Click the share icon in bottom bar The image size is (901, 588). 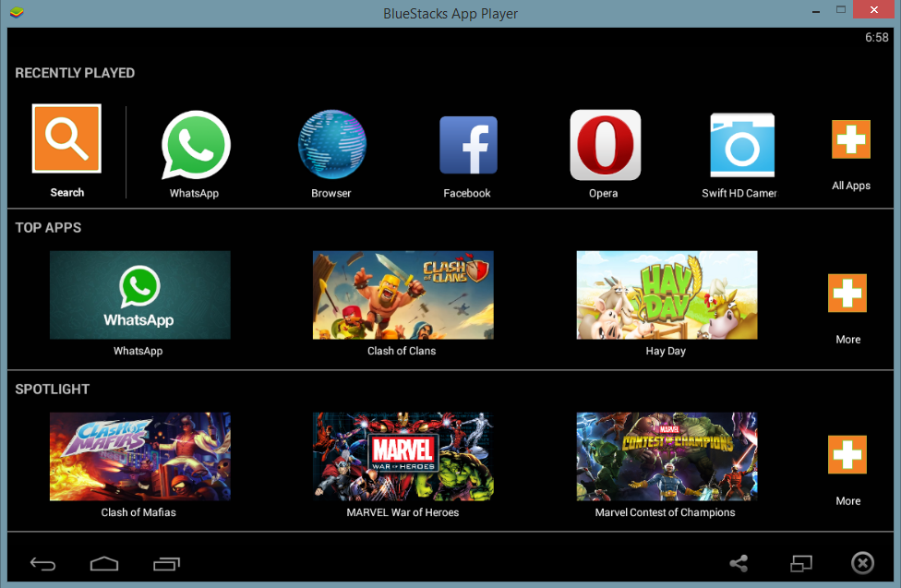point(739,563)
